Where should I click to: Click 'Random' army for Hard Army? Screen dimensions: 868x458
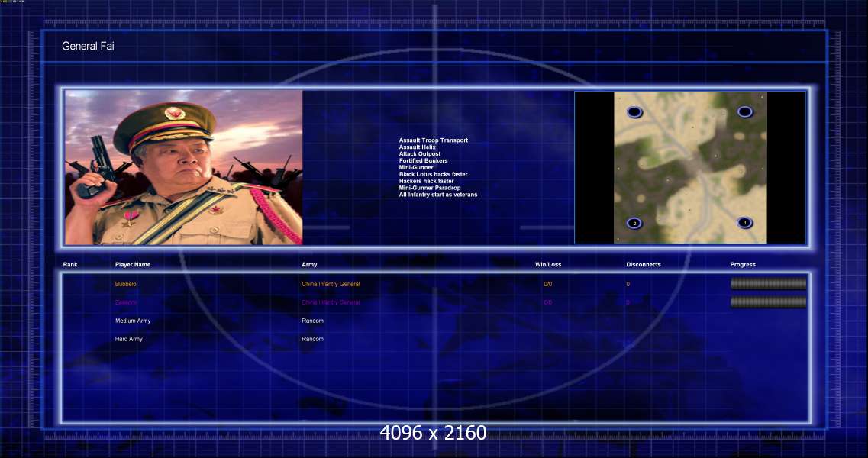pyautogui.click(x=313, y=339)
